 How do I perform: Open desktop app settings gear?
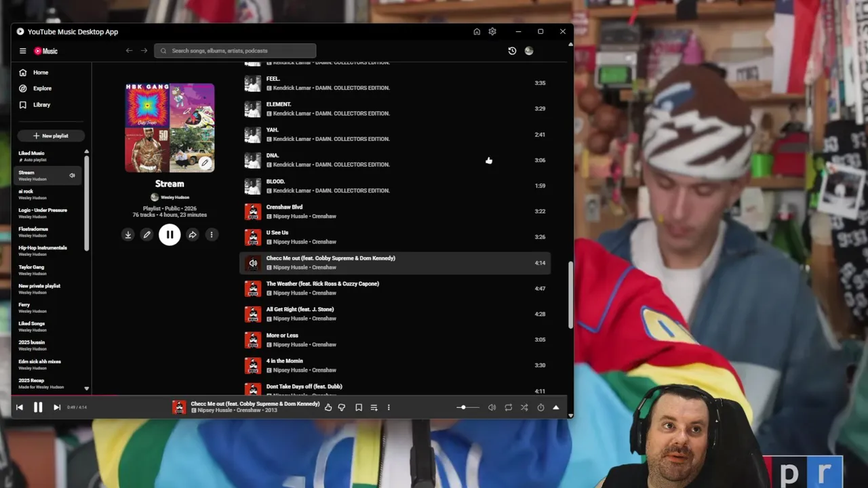point(492,32)
